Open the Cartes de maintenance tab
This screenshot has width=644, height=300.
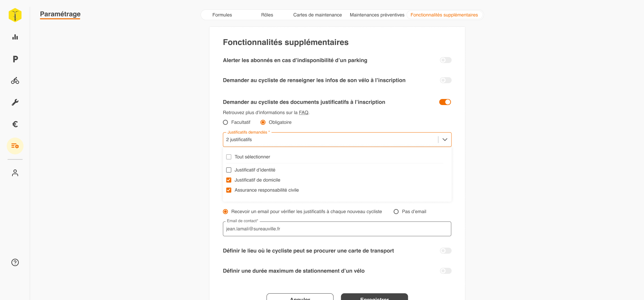pyautogui.click(x=317, y=15)
